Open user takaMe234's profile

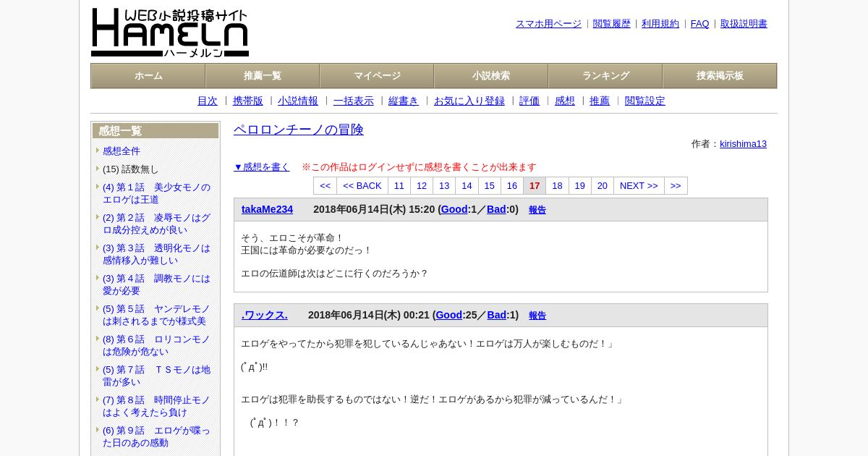267,209
